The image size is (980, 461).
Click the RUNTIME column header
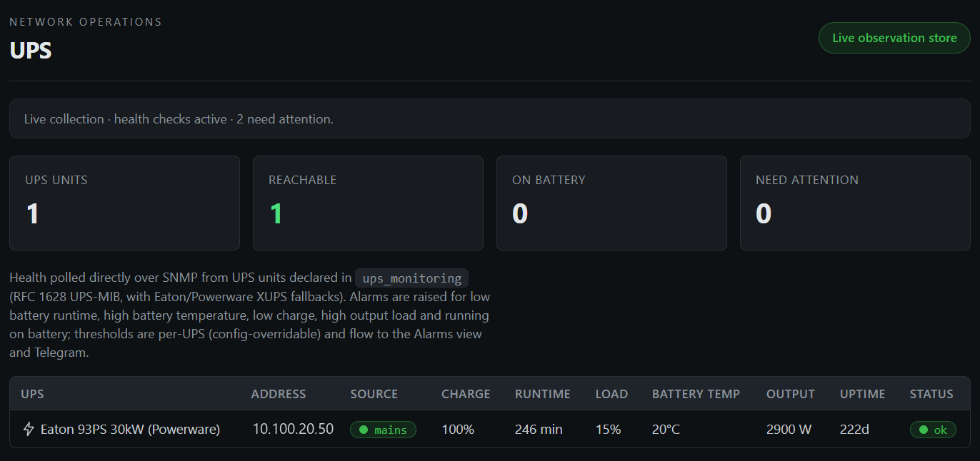(543, 394)
